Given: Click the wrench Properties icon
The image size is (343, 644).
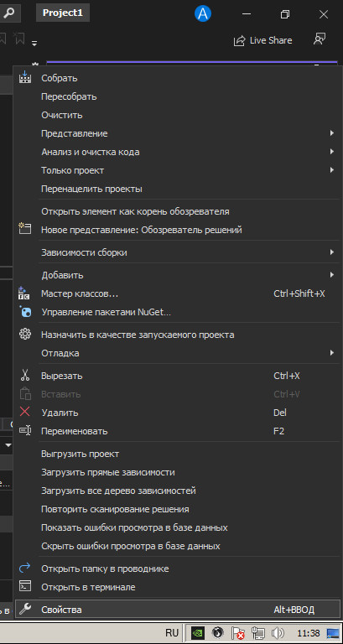Looking at the screenshot, I should point(25,610).
